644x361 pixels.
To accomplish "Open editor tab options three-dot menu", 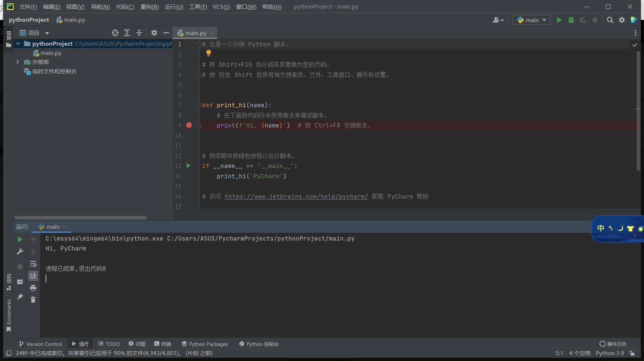I will [x=636, y=33].
